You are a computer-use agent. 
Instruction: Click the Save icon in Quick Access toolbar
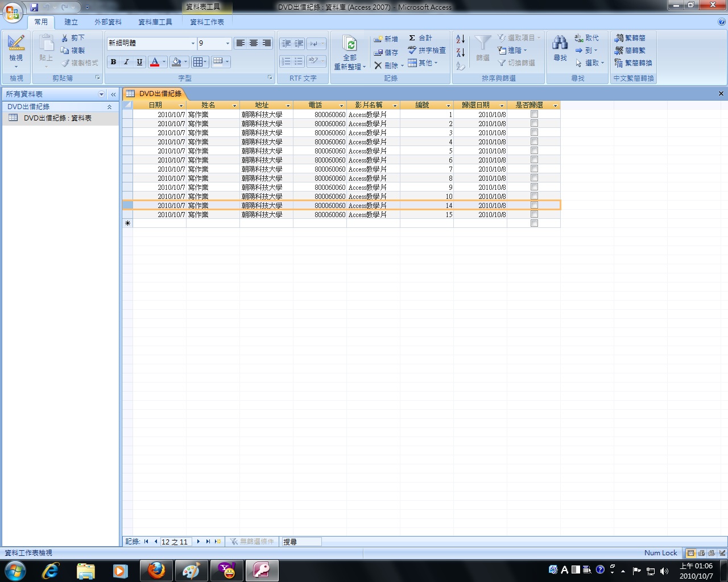34,7
